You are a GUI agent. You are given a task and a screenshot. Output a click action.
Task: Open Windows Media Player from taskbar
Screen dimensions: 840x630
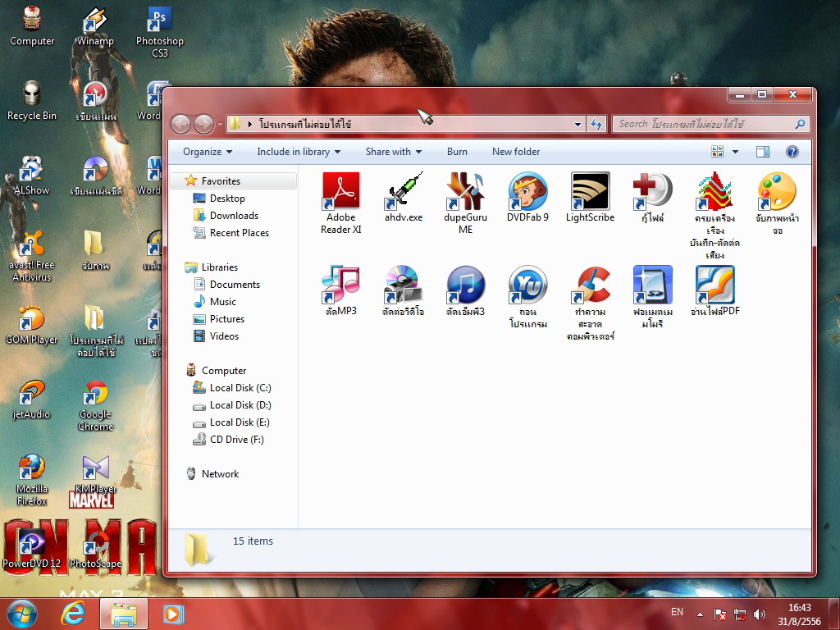point(172,614)
